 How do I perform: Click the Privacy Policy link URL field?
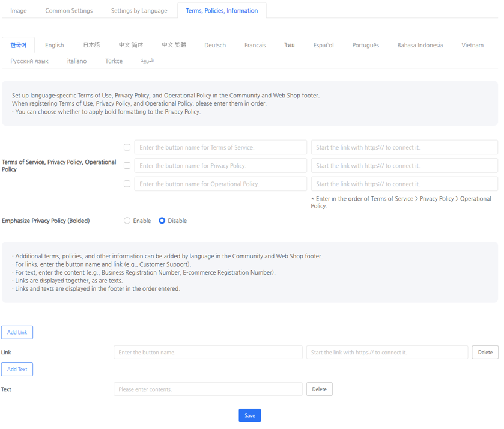click(404, 166)
